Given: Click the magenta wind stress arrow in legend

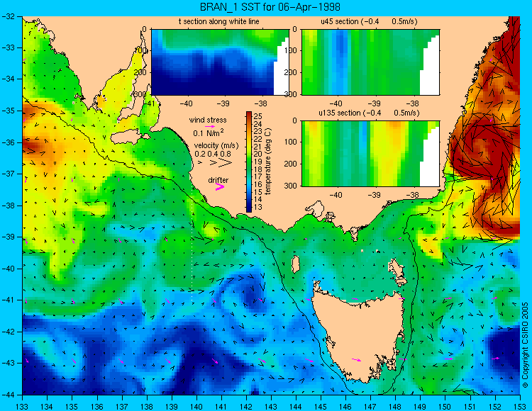Looking at the screenshot, I should click(x=211, y=126).
